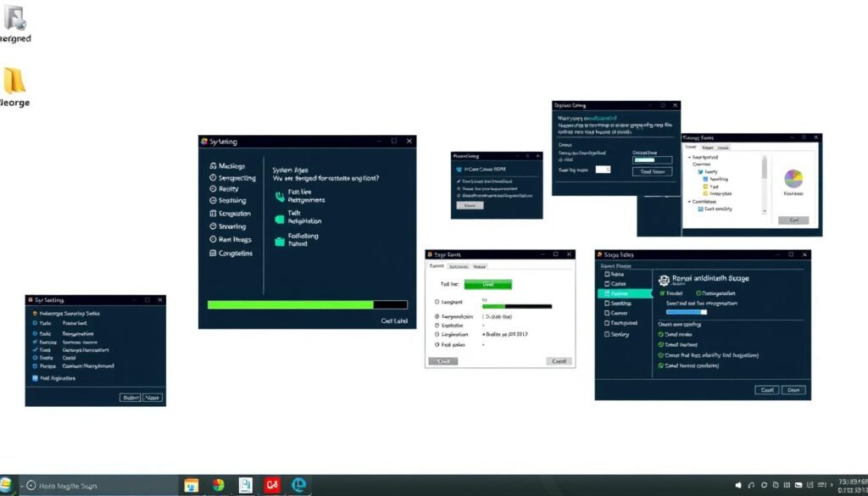Select the Pwags radio option in Sy Setting
The height and width of the screenshot is (496, 868).
(x=35, y=366)
